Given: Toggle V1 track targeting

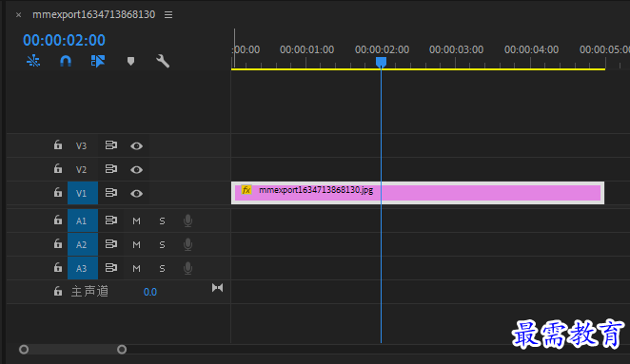Looking at the screenshot, I should coord(83,193).
